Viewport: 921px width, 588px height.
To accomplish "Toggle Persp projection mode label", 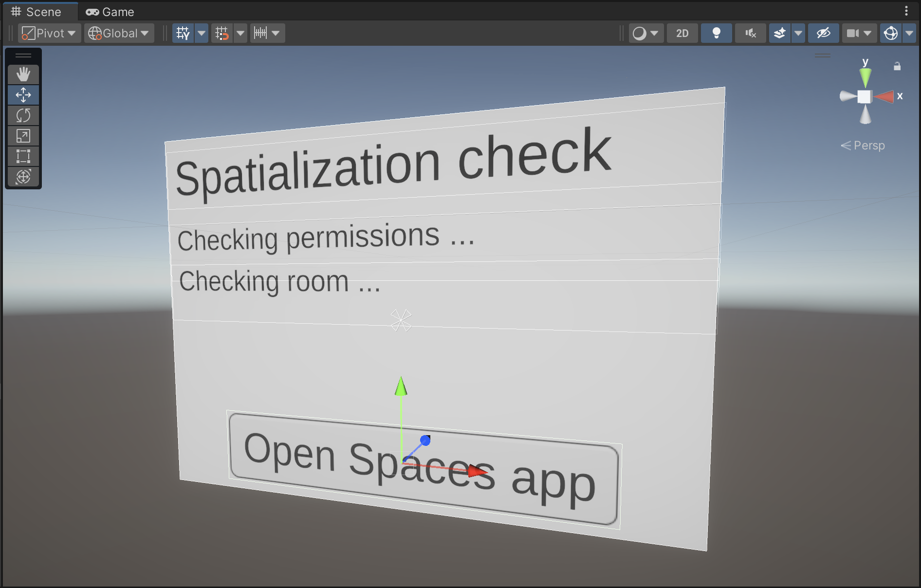I will (x=863, y=146).
